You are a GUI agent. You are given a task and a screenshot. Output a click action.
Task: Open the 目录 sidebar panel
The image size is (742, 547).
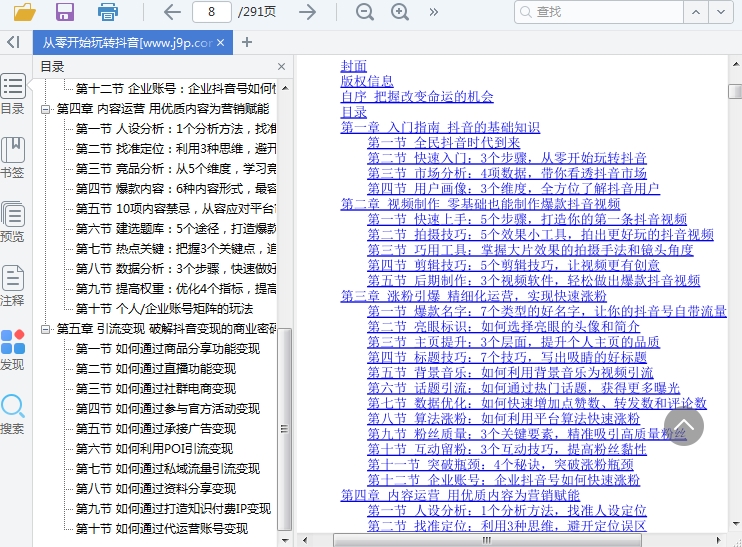13,94
